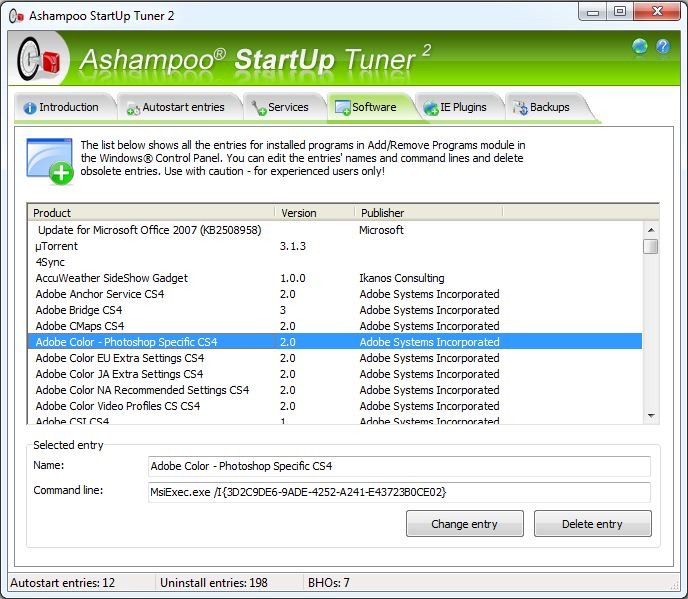
Task: Select Adobe CMaps CS4 entry
Action: point(335,326)
